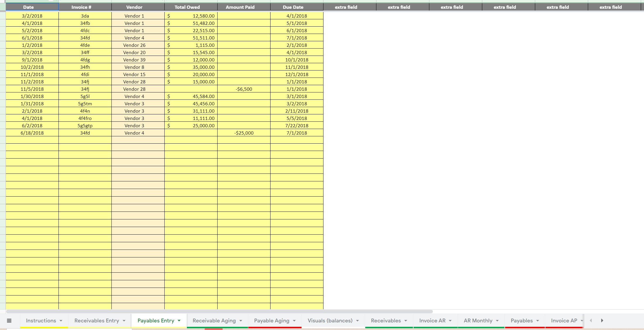Select the Total Owed column header
This screenshot has width=644, height=330.
187,7
